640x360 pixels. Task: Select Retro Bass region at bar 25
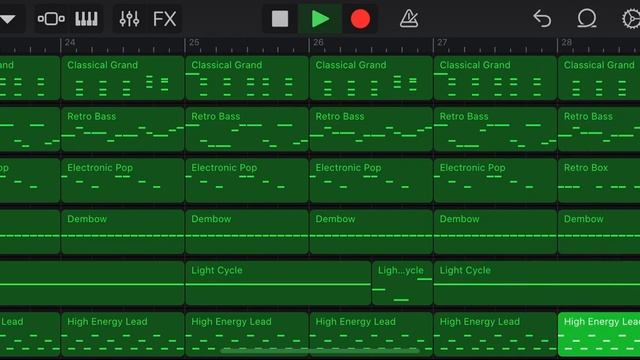point(247,129)
